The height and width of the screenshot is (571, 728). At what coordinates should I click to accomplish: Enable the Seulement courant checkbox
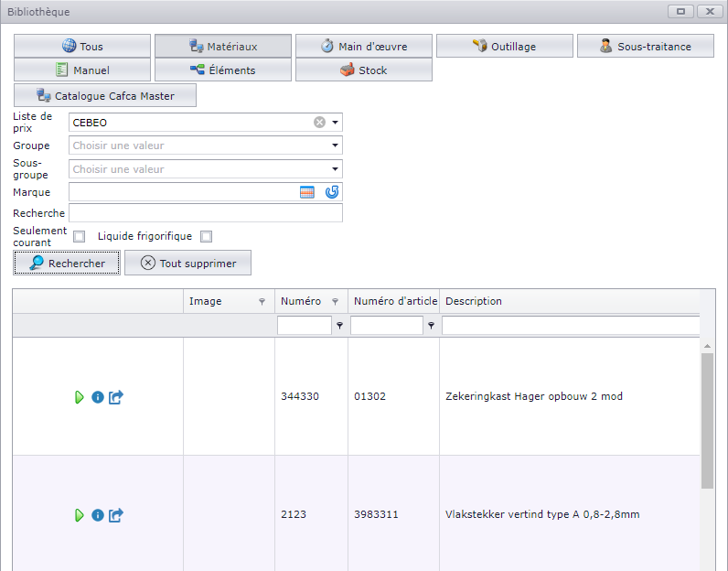80,236
